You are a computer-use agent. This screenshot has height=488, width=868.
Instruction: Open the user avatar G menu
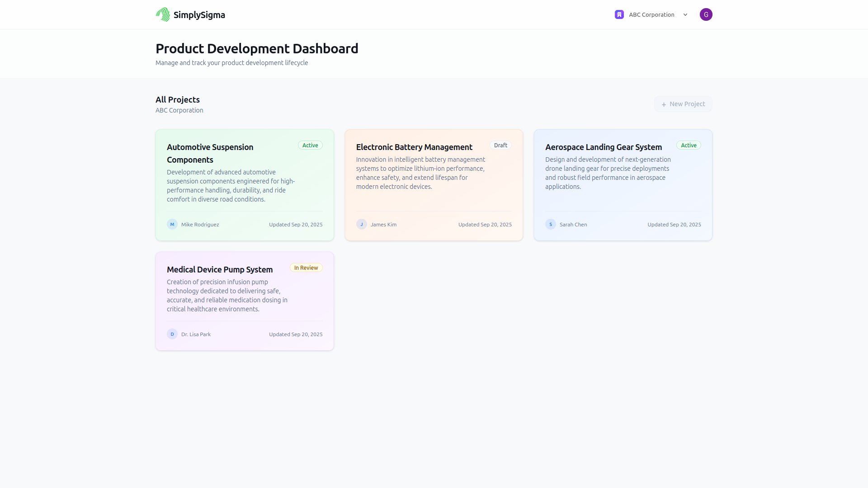pos(706,14)
